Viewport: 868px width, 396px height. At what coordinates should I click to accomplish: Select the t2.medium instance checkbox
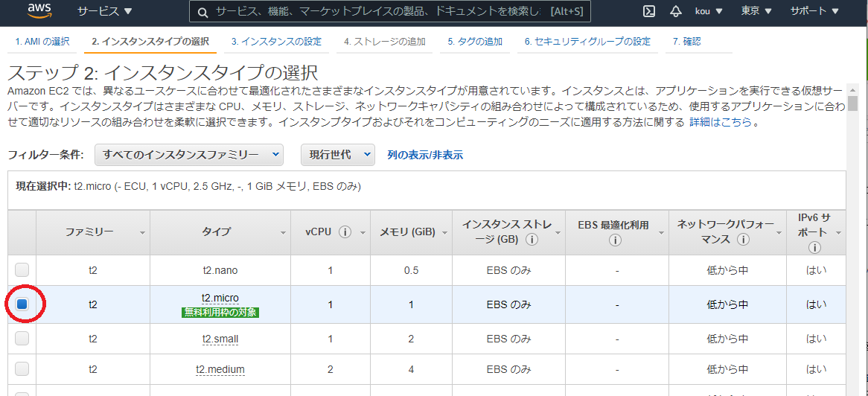[x=22, y=368]
